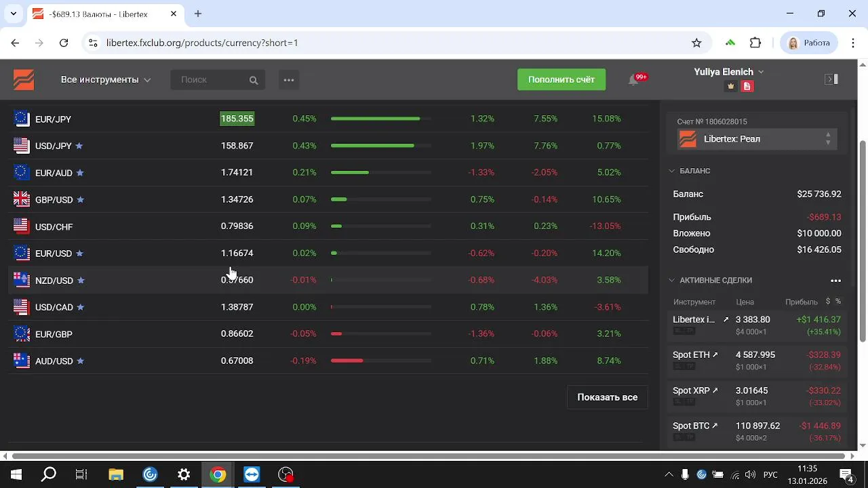Viewport: 868px width, 488px height.
Task: Open Windows Settings gear in the taskbar
Action: (184, 474)
